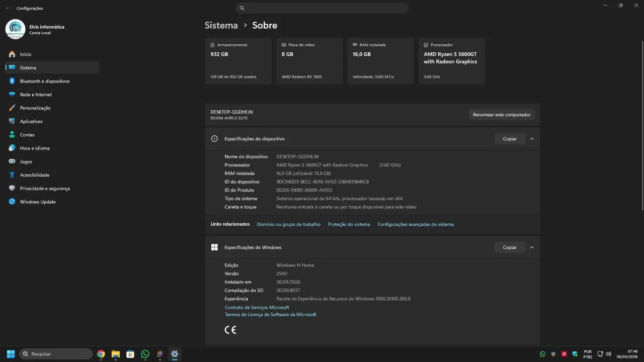
Task: Open the Processador AMD Ryzen card
Action: pos(452,61)
